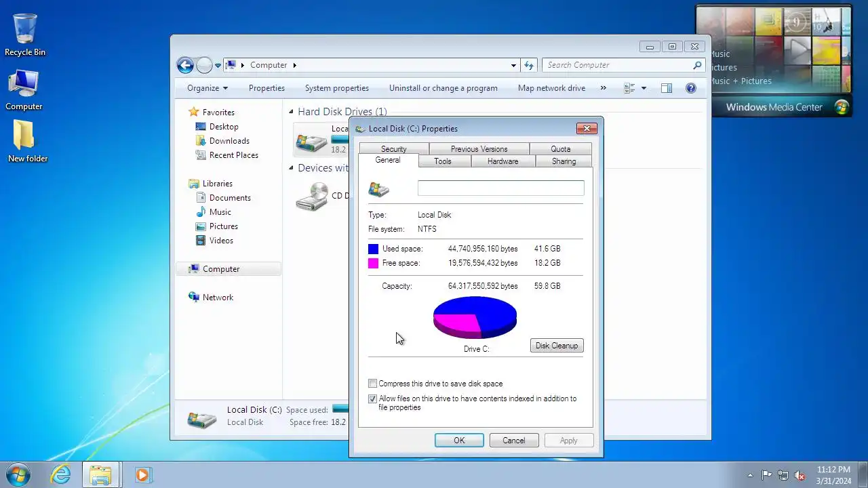868x488 pixels.
Task: Click the Start button orb
Action: click(18, 474)
